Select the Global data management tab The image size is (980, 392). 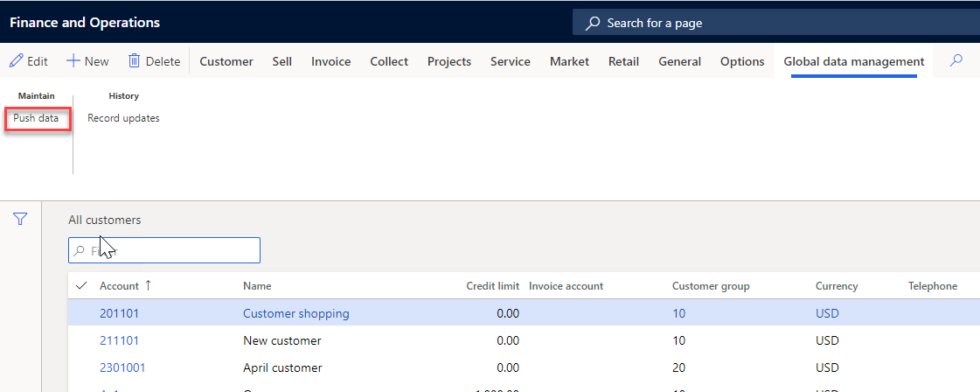[x=854, y=61]
